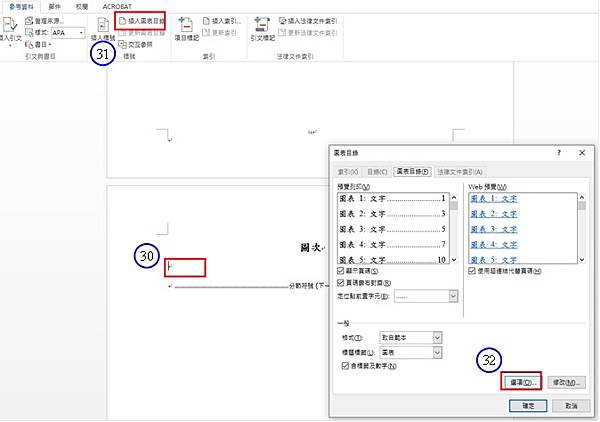This screenshot has width=600, height=422.
Task: Click the 確定 button
Action: click(x=528, y=406)
